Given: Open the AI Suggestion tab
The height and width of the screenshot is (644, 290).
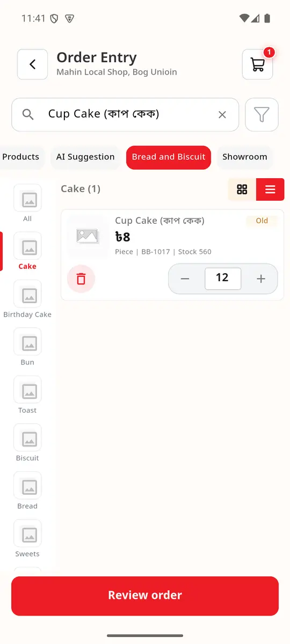Looking at the screenshot, I should (85, 157).
